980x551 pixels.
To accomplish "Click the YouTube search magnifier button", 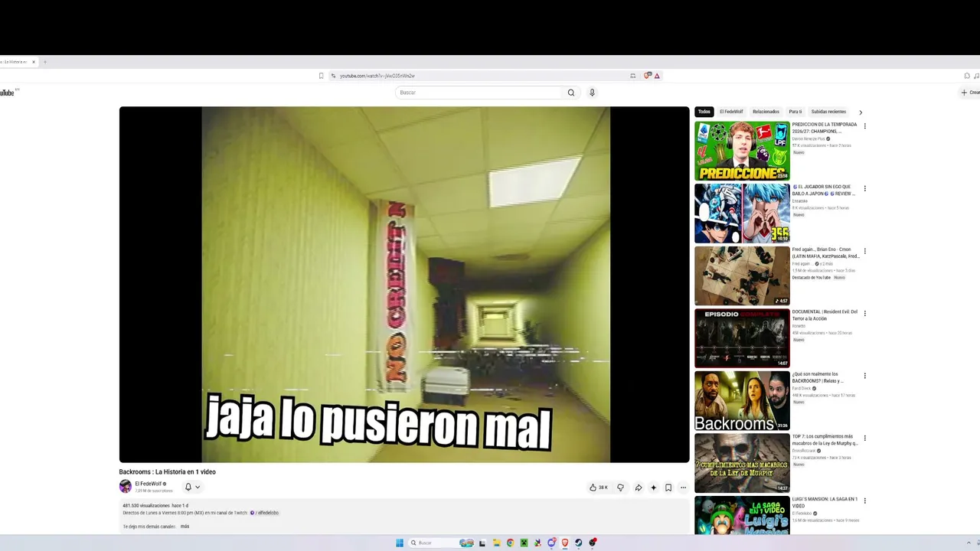I will point(571,93).
